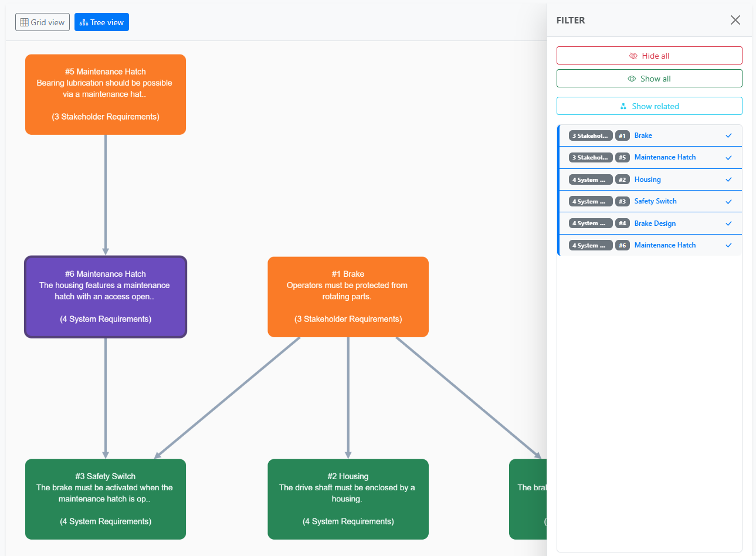Click the 4 System badge beside Housing
The height and width of the screenshot is (556, 756).
click(x=590, y=179)
